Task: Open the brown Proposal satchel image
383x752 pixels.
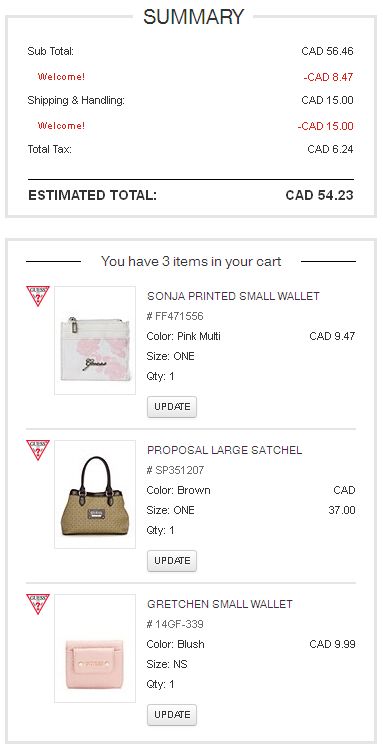Action: pos(95,494)
